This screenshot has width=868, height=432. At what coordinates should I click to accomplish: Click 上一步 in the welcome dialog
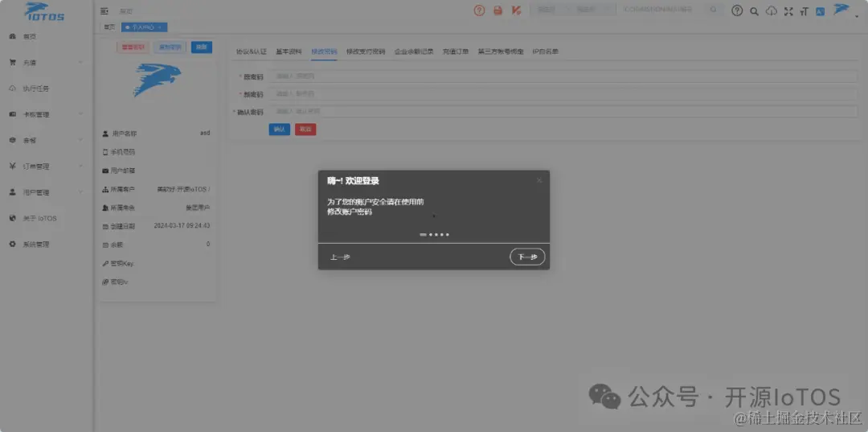340,257
